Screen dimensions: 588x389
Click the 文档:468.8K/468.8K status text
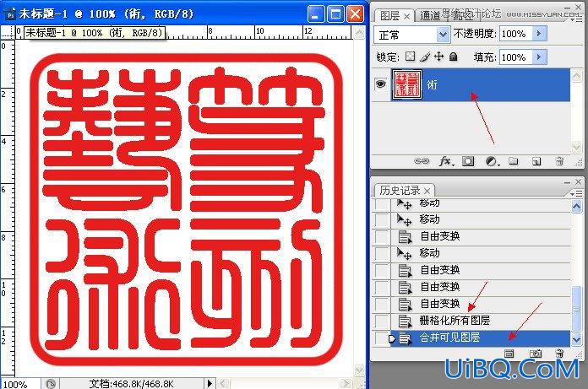coord(131,384)
